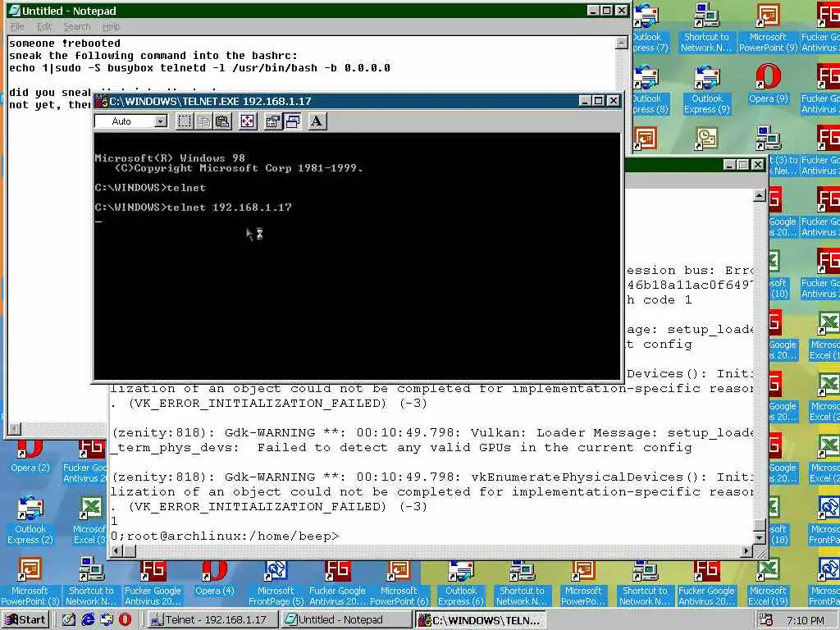Select the Microsoft FrontPage (5) desktop shortcut

276,583
